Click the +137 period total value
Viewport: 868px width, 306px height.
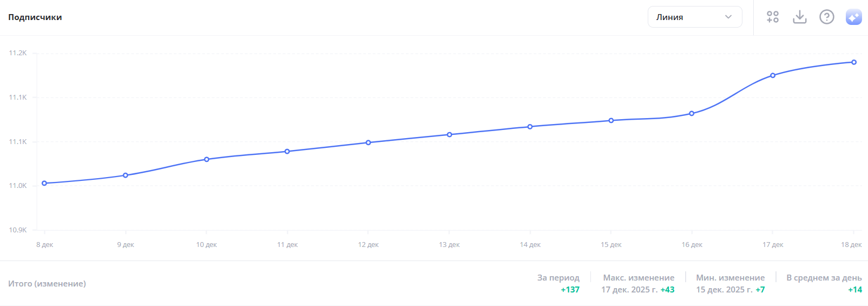(x=570, y=290)
